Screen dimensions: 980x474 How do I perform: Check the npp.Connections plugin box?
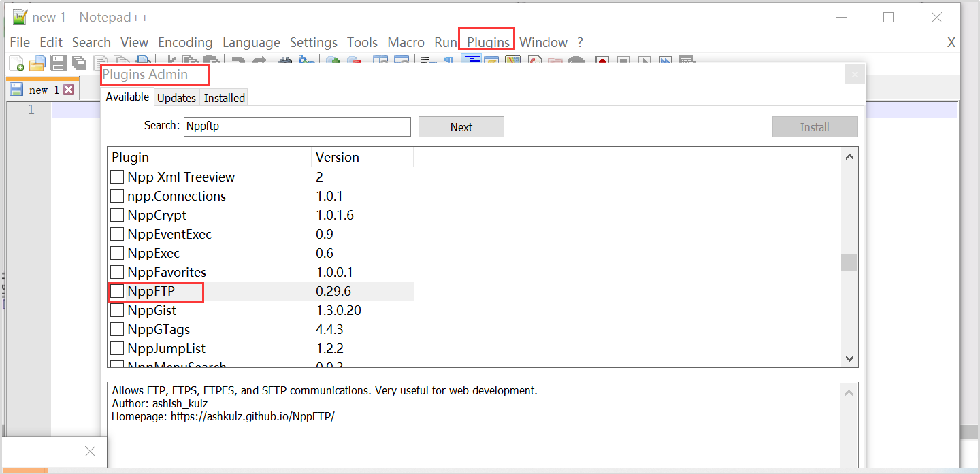click(x=117, y=197)
